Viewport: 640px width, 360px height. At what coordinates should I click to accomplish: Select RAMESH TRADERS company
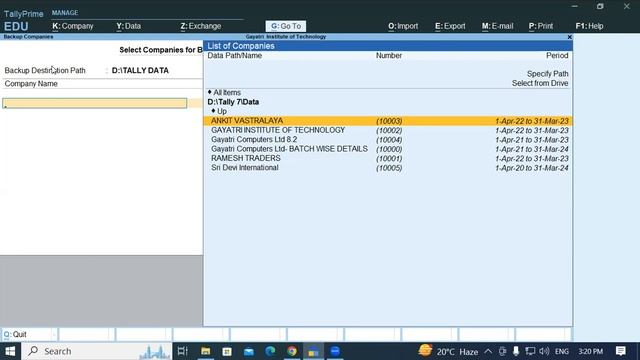tap(388, 158)
